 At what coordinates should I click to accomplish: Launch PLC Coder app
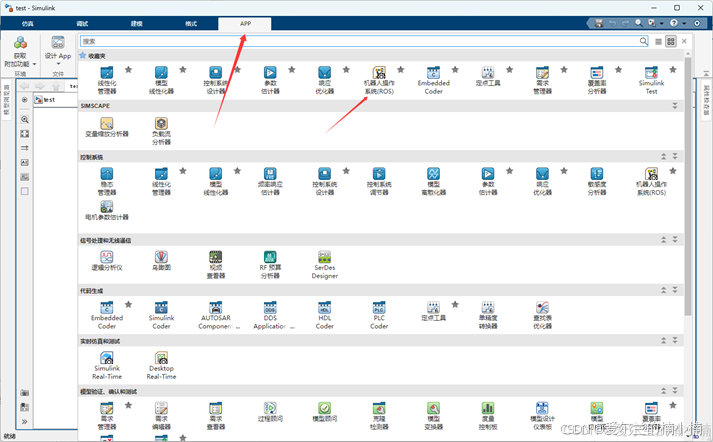click(379, 315)
